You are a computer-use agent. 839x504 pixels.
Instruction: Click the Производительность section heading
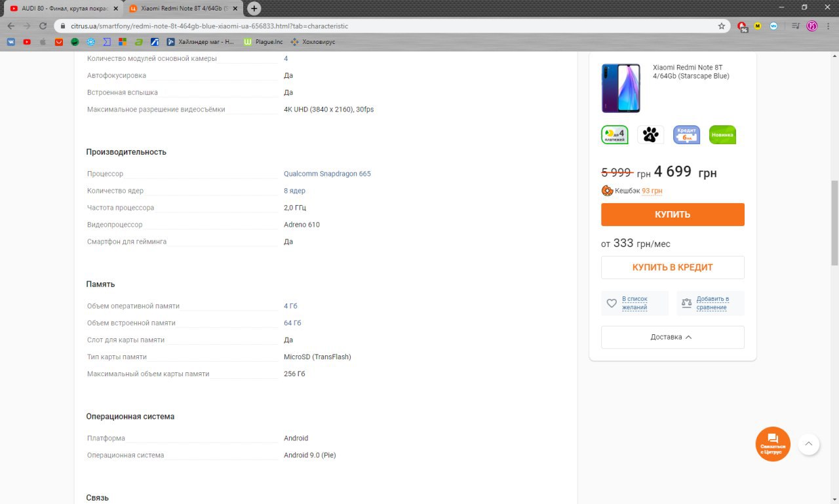point(127,152)
